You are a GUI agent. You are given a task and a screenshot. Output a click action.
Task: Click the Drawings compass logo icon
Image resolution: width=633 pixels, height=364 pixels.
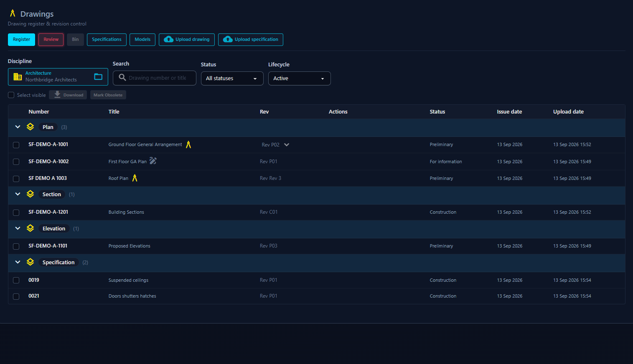13,13
